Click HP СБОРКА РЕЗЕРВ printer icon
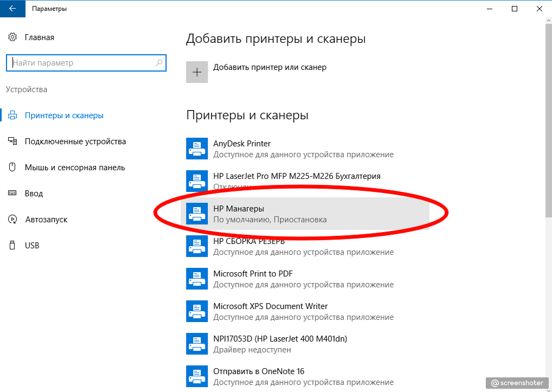This screenshot has height=392, width=552. coord(197,246)
